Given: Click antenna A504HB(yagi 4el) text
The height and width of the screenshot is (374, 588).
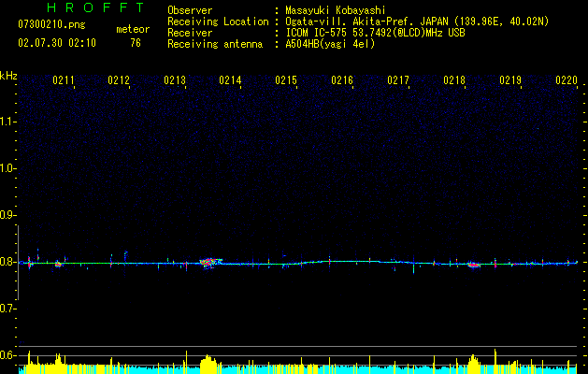Looking at the screenshot, I should (x=330, y=44).
